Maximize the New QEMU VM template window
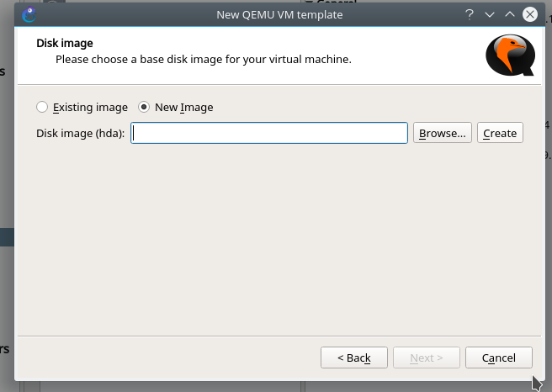Screen dimensions: 552x392 [x=509, y=14]
